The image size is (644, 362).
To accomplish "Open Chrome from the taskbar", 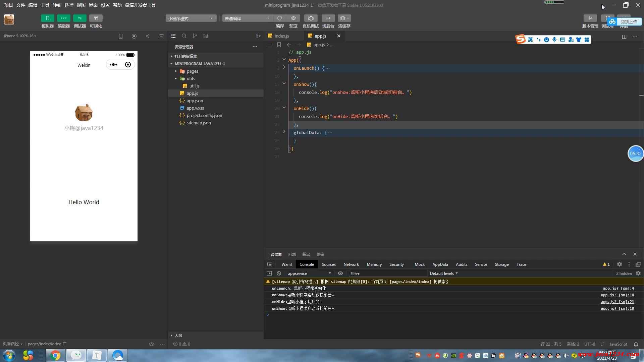I will pos(55,355).
